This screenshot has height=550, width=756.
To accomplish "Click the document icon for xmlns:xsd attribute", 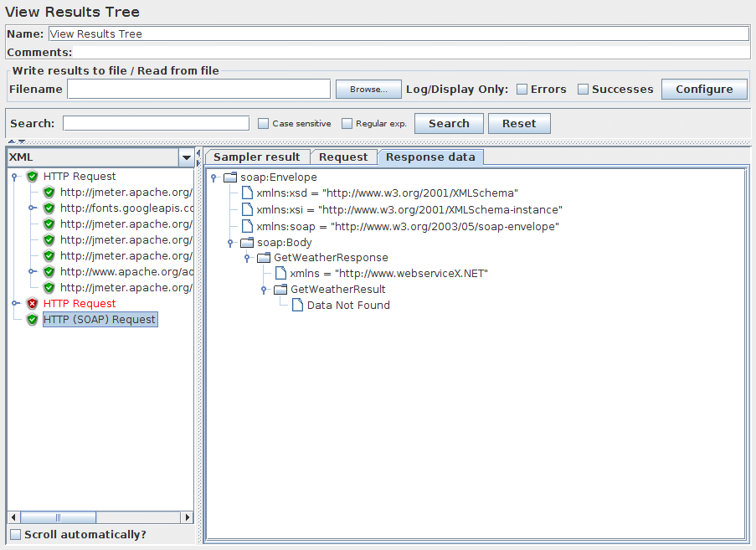I will [246, 193].
